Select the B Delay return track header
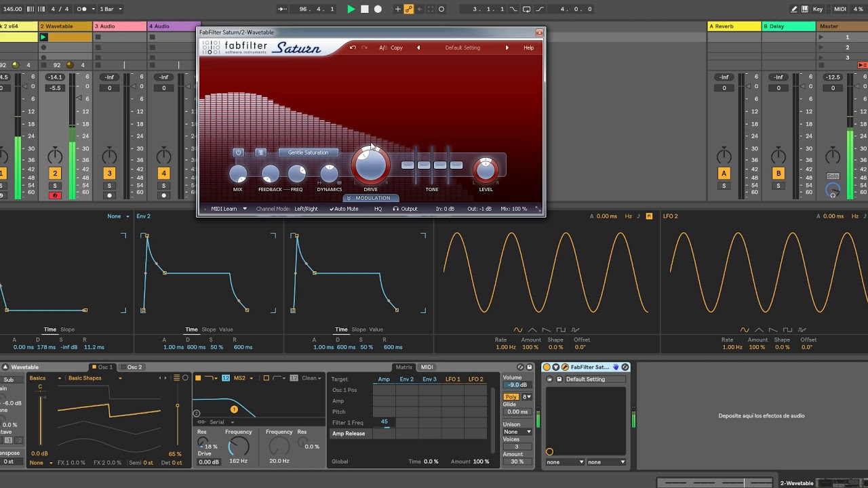Image resolution: width=868 pixels, height=488 pixels. coord(788,26)
